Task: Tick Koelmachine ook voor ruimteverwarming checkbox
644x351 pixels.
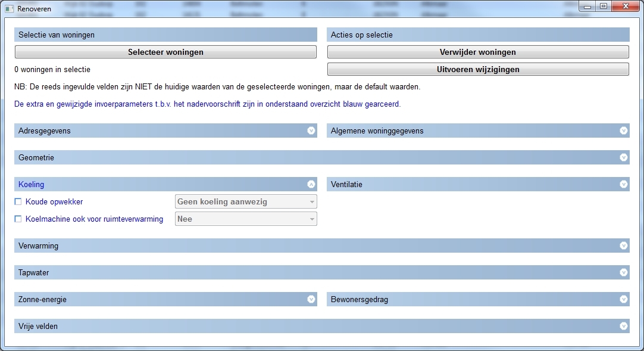Action: pos(18,219)
